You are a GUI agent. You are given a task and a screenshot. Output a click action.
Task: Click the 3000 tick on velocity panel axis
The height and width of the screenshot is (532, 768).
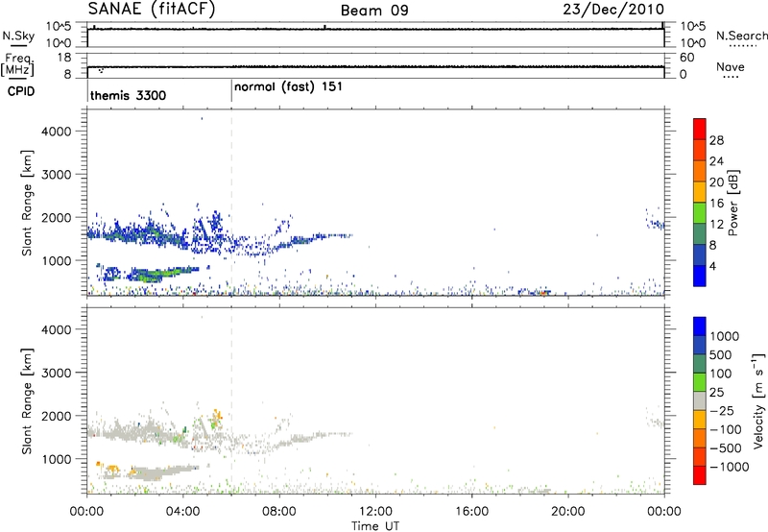[57, 373]
